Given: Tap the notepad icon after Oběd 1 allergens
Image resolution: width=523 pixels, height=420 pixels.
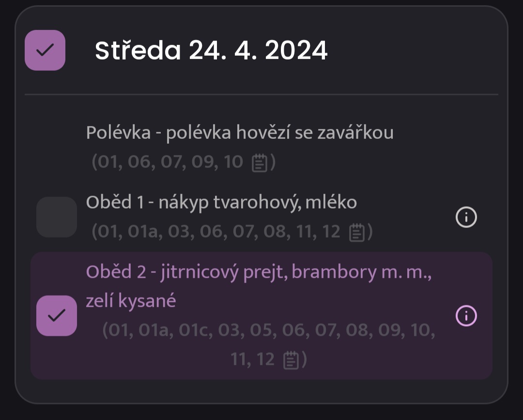Looking at the screenshot, I should [357, 232].
